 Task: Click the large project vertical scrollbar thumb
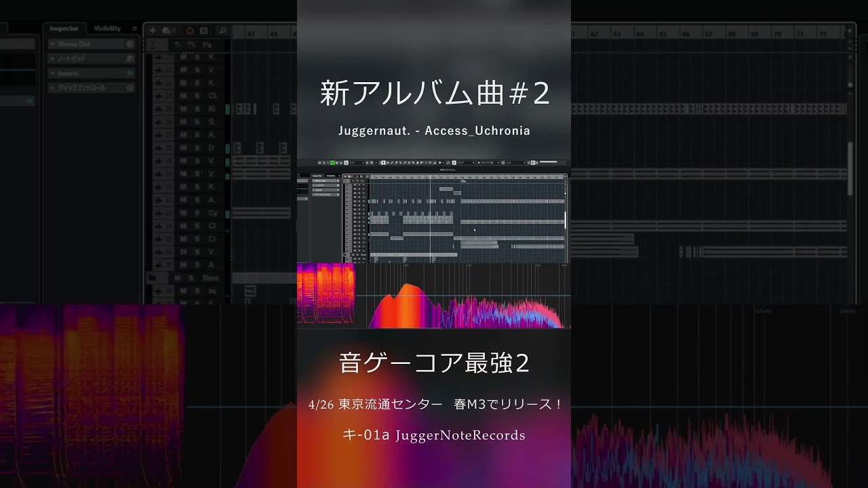[x=850, y=169]
